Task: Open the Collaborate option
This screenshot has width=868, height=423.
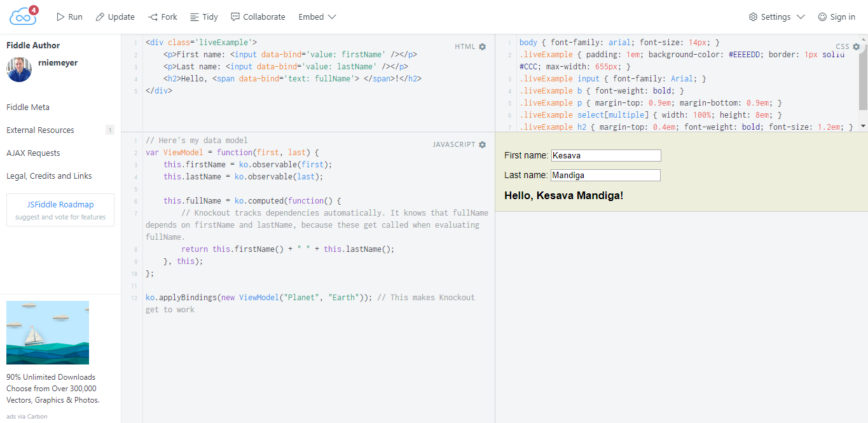Action: [258, 17]
